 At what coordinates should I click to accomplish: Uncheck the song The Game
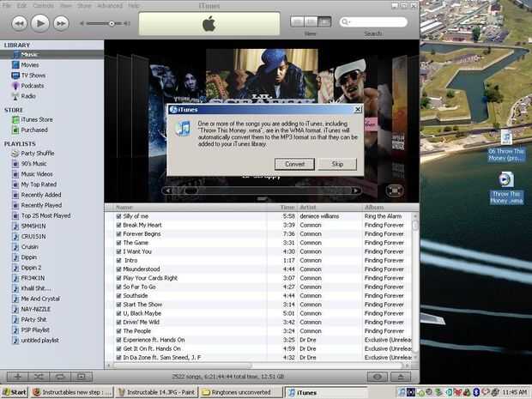[118, 243]
